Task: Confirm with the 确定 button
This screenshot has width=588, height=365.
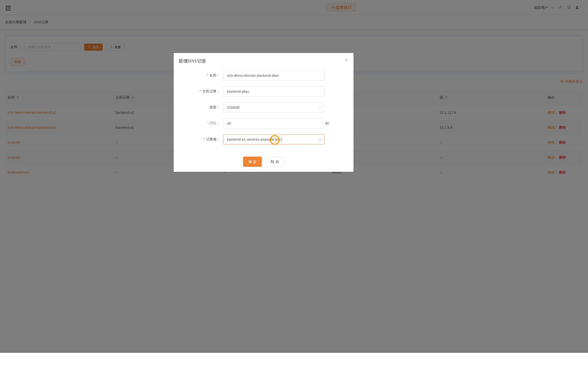Action: (x=252, y=162)
